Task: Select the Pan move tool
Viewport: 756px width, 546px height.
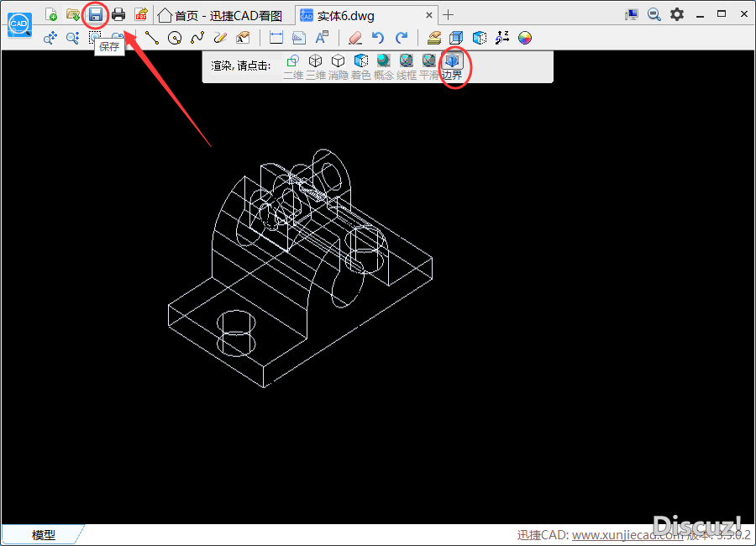Action: point(50,38)
